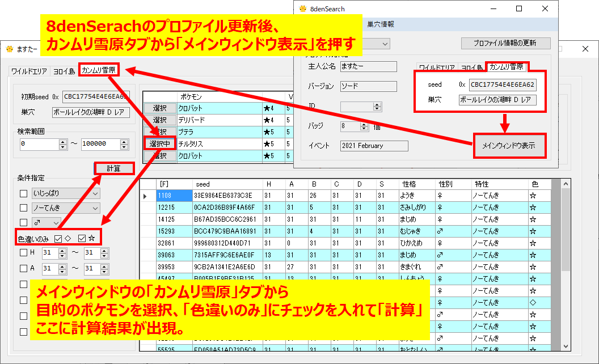Select the クロバット ★5 row button
Viewport: 599px width, 364px height.
point(160,156)
